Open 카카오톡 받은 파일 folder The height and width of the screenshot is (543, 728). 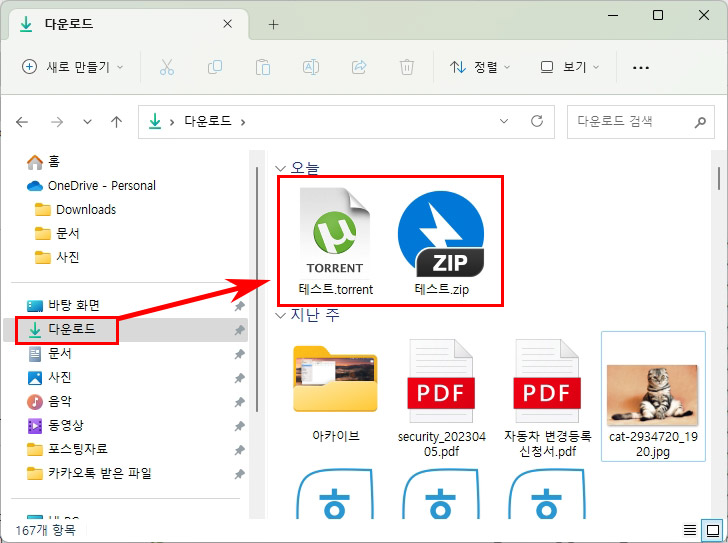(x=89, y=474)
